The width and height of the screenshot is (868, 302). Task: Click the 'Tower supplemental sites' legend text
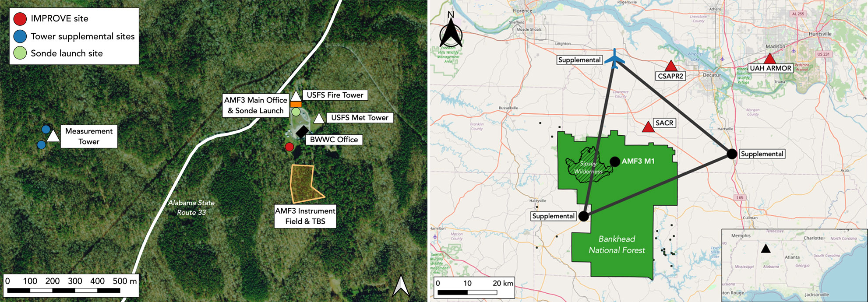[83, 36]
